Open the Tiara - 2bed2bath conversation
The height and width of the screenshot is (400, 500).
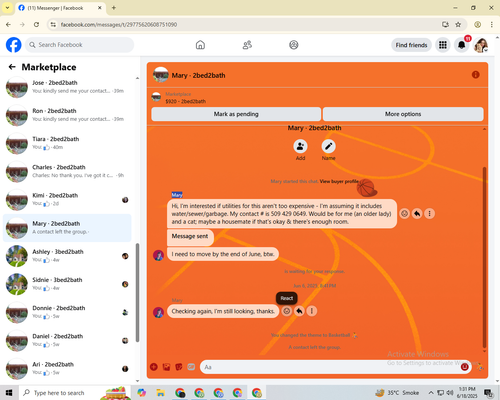point(67,143)
